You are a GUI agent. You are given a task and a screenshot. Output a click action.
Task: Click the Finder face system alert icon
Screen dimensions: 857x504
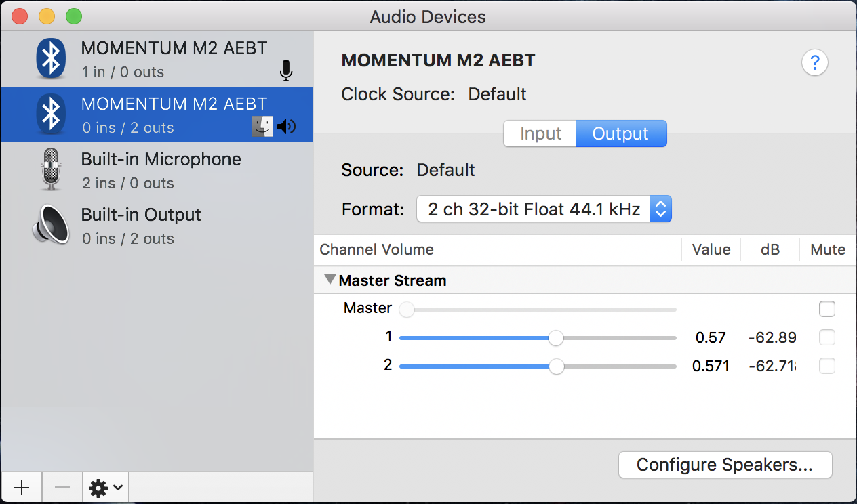tap(262, 126)
